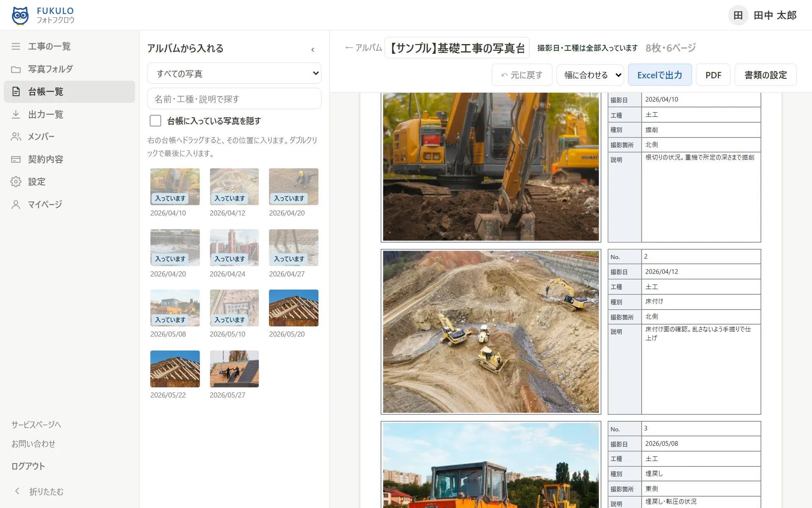
Task: Click the マイページ person icon
Action: [x=16, y=204]
